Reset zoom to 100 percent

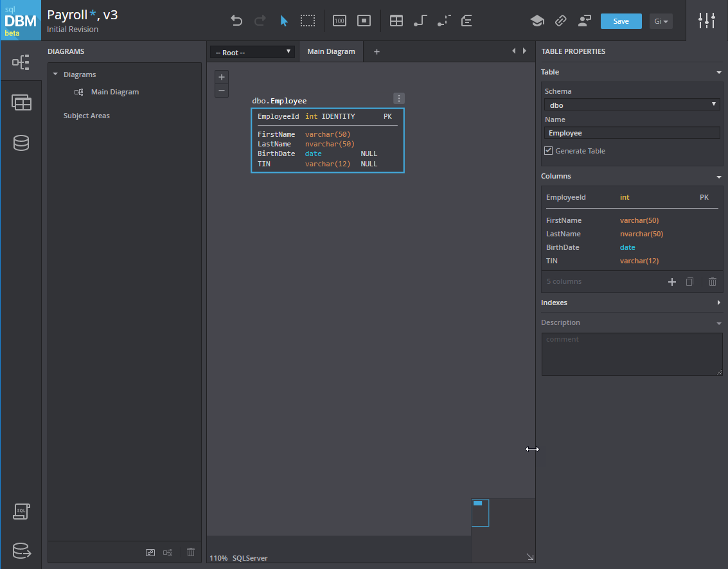(x=339, y=21)
